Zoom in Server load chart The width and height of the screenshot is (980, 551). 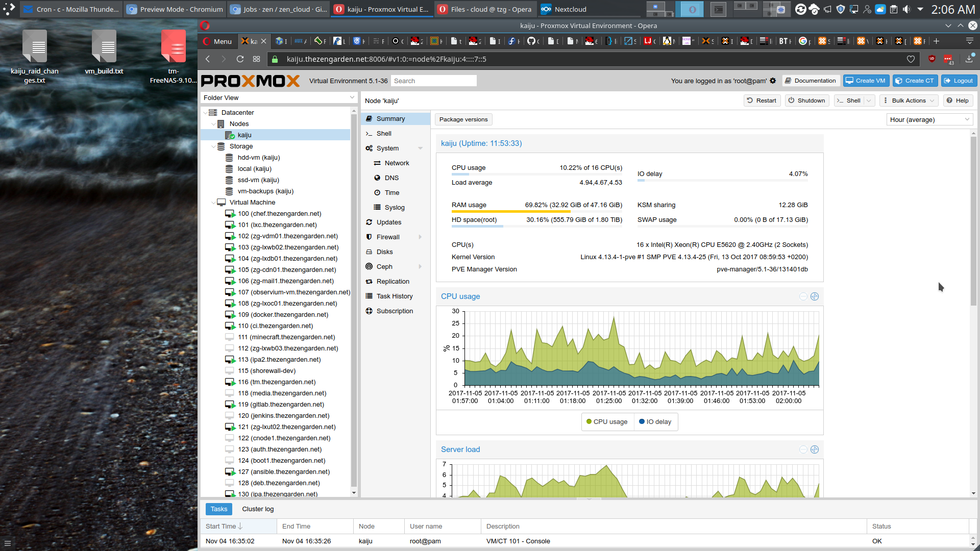click(815, 449)
